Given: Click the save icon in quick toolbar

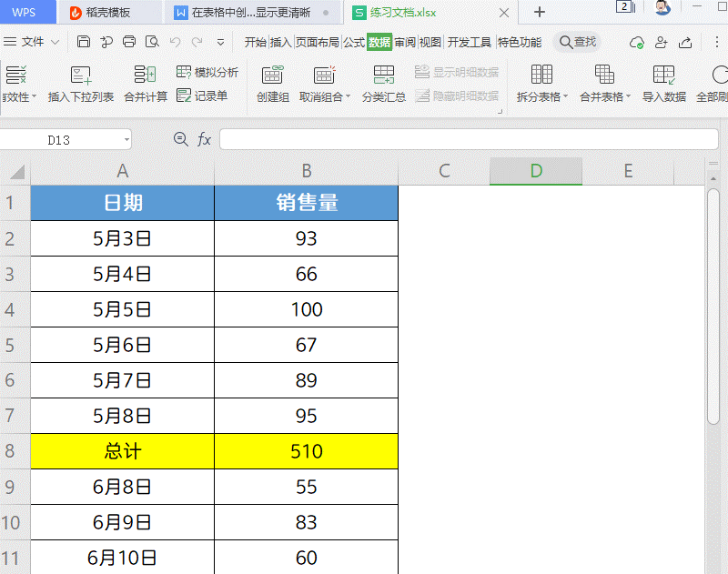Looking at the screenshot, I should point(84,42).
